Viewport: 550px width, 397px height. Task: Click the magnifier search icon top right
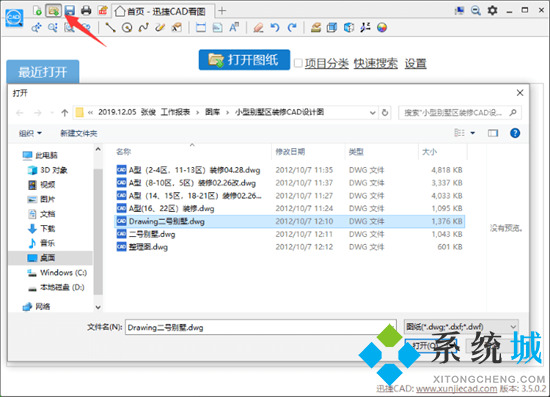[476, 11]
